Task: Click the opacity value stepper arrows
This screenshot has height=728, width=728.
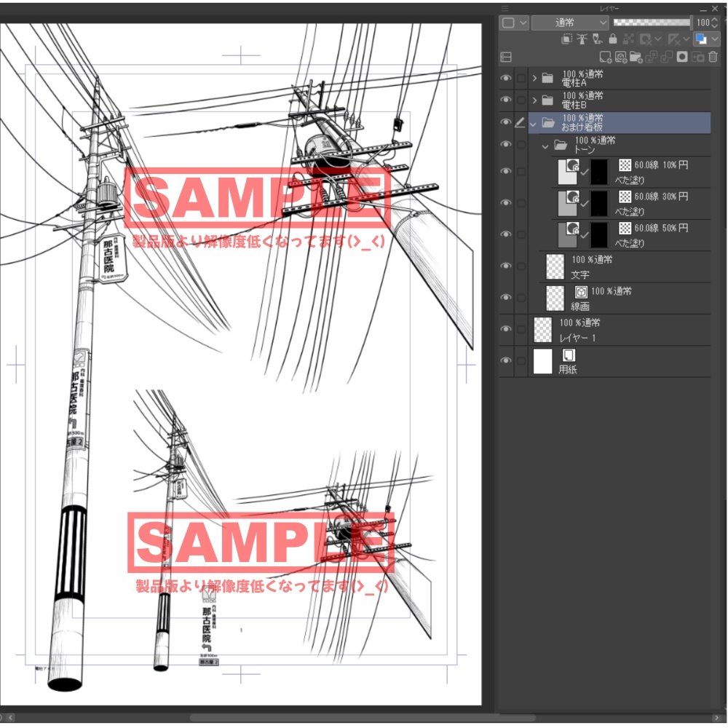Action: pos(715,23)
